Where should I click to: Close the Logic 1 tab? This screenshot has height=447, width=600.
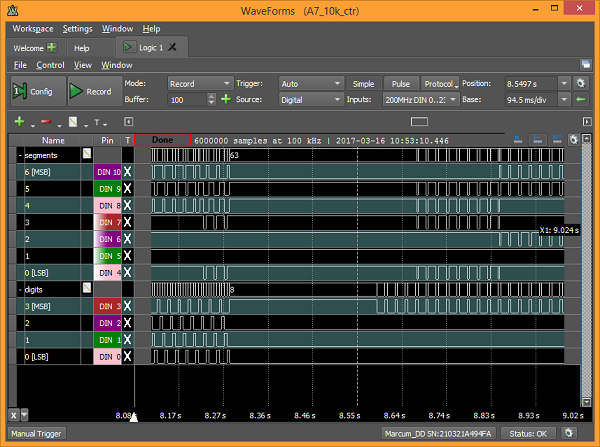coord(173,47)
